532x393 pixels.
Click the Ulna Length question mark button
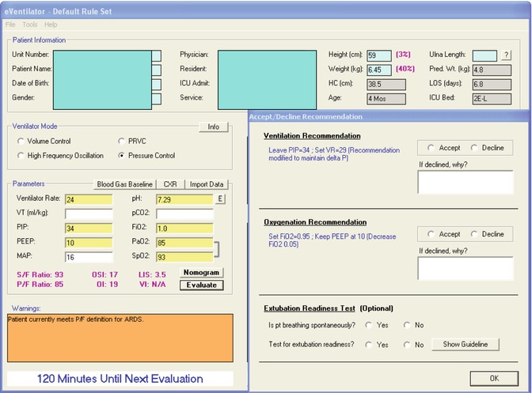[x=506, y=55]
